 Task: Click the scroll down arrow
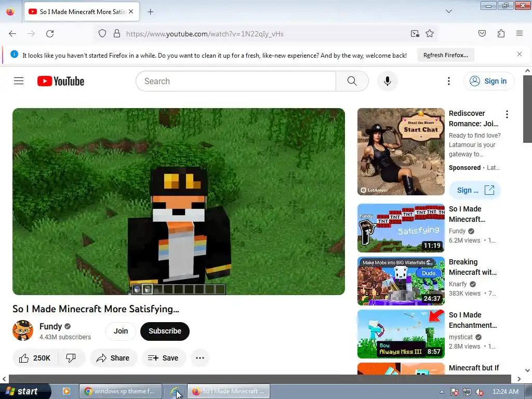527,370
